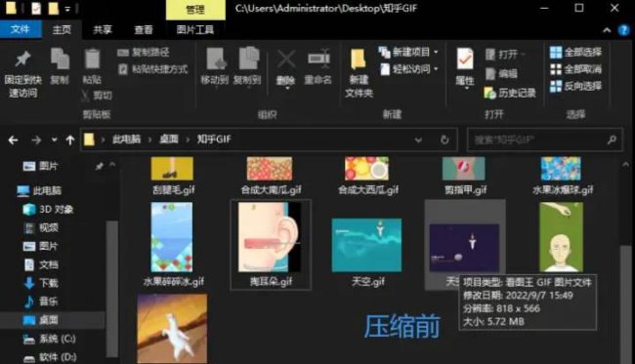Screen dimensions: 635x364
Task: Click 全部取消 (Select none)
Action: 575,69
